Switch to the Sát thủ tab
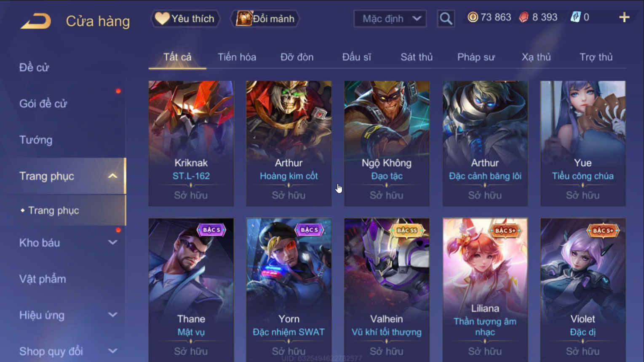 pyautogui.click(x=417, y=57)
